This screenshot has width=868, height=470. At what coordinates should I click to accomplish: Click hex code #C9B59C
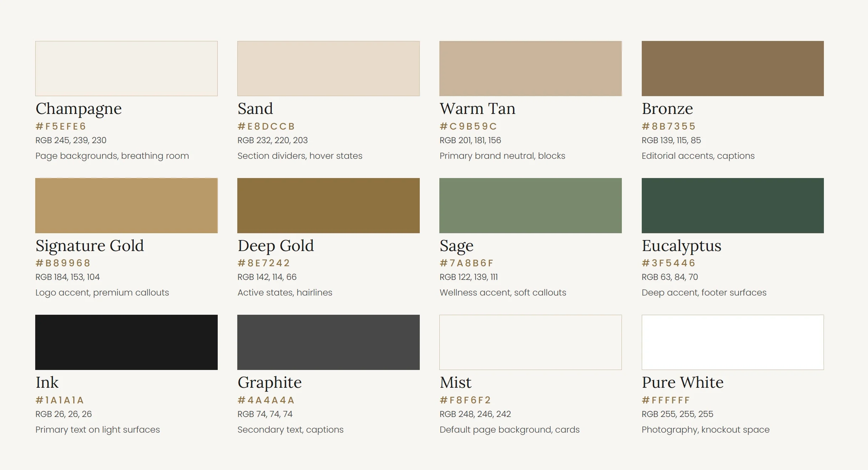coord(468,126)
